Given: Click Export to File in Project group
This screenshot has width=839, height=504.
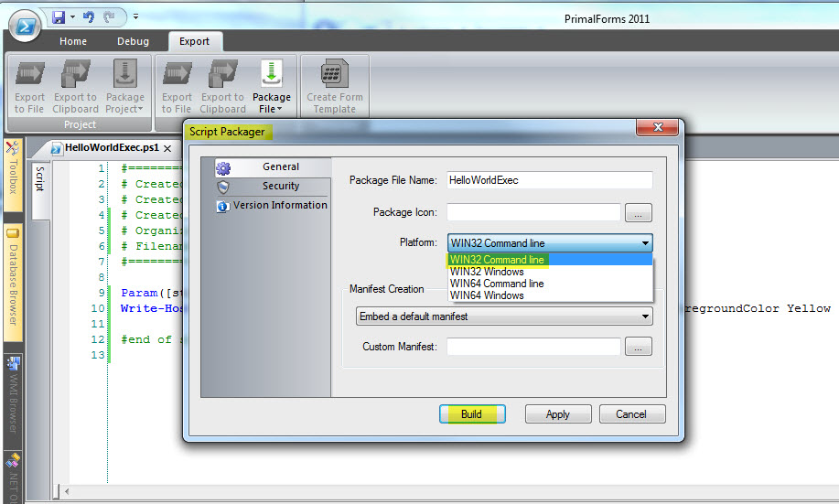Looking at the screenshot, I should (29, 87).
